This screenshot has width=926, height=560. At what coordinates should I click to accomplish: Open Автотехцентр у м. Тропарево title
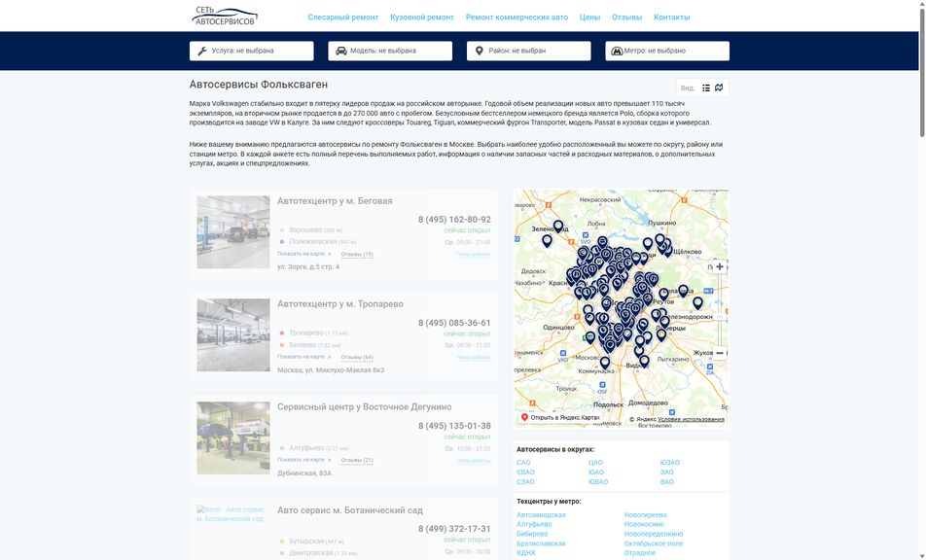pos(340,304)
